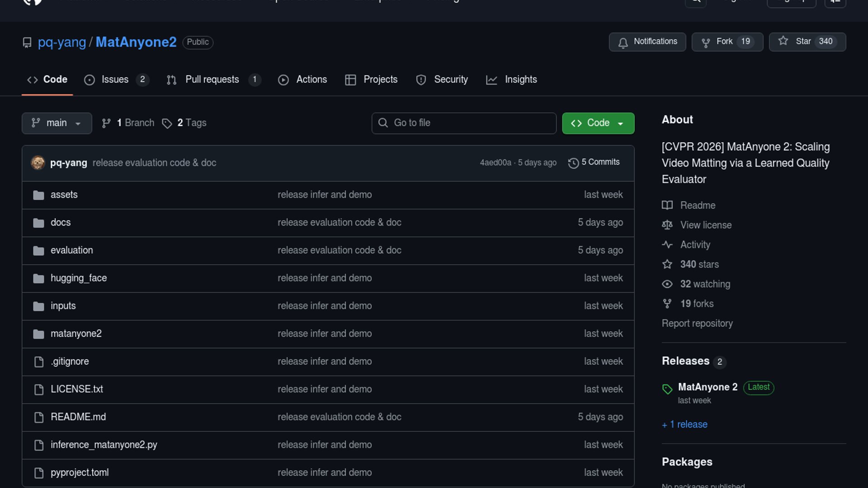Open the commit history clock icon
Screen dimensions: 868x488
click(573, 163)
